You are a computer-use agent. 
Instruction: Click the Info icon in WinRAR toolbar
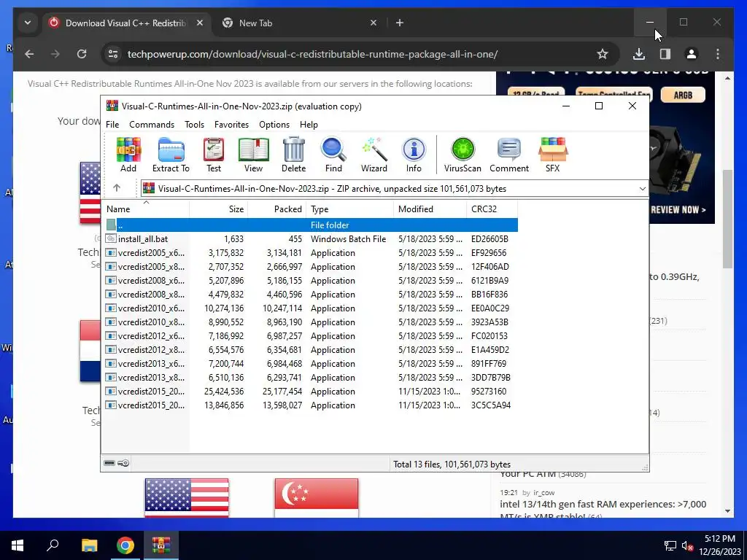[x=414, y=155]
